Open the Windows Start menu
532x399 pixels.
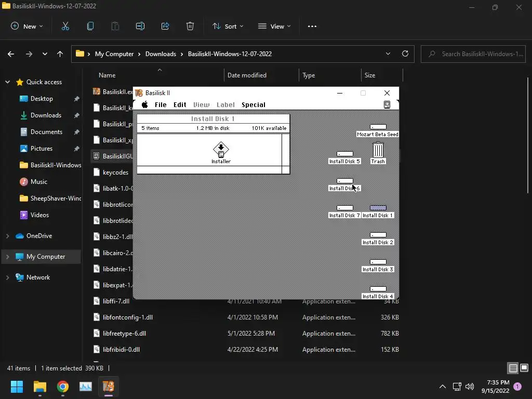tap(17, 387)
